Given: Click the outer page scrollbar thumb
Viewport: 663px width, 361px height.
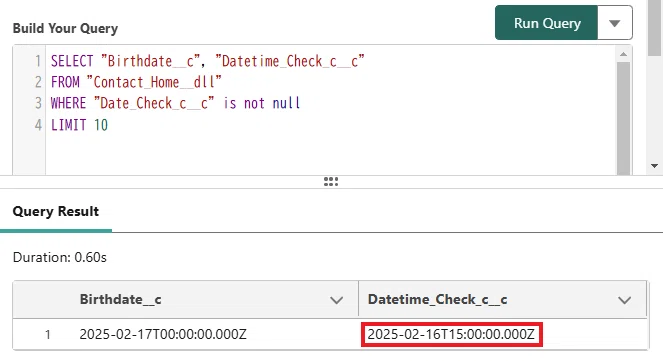Looking at the screenshot, I should pos(655,27).
